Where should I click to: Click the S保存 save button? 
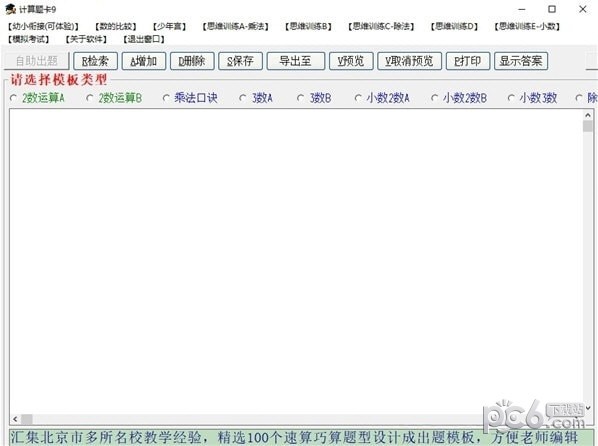click(240, 61)
